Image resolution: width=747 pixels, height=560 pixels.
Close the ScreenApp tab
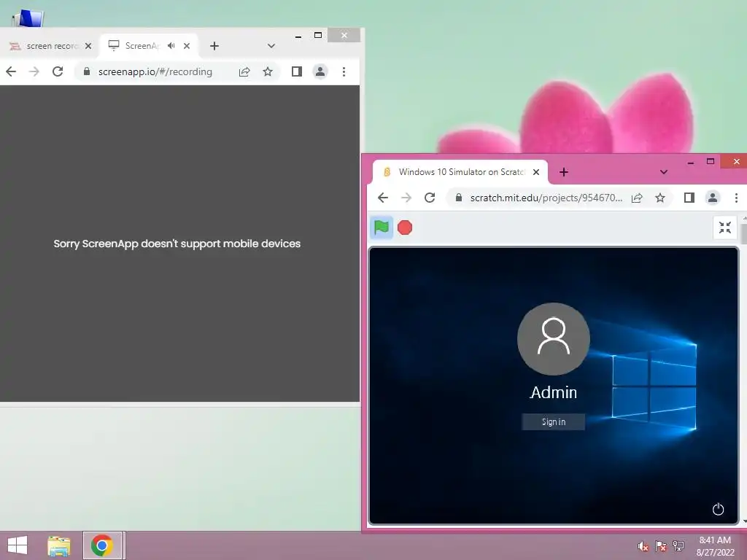tap(187, 46)
